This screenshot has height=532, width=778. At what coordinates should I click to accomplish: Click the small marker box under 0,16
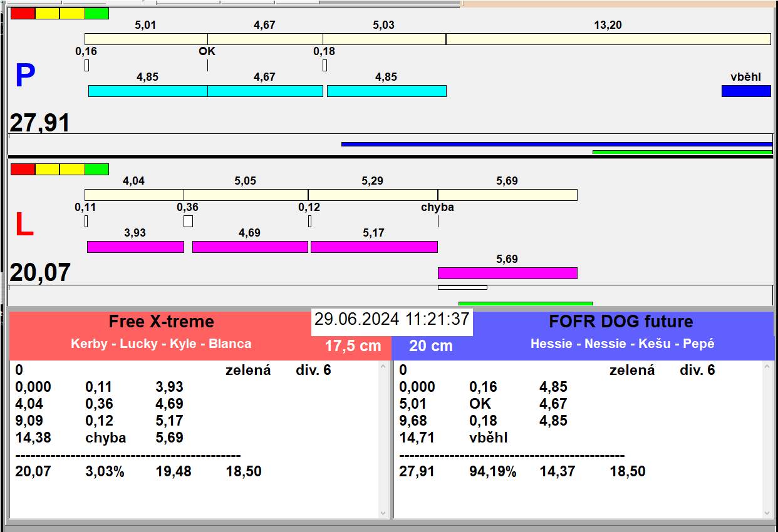(86, 65)
